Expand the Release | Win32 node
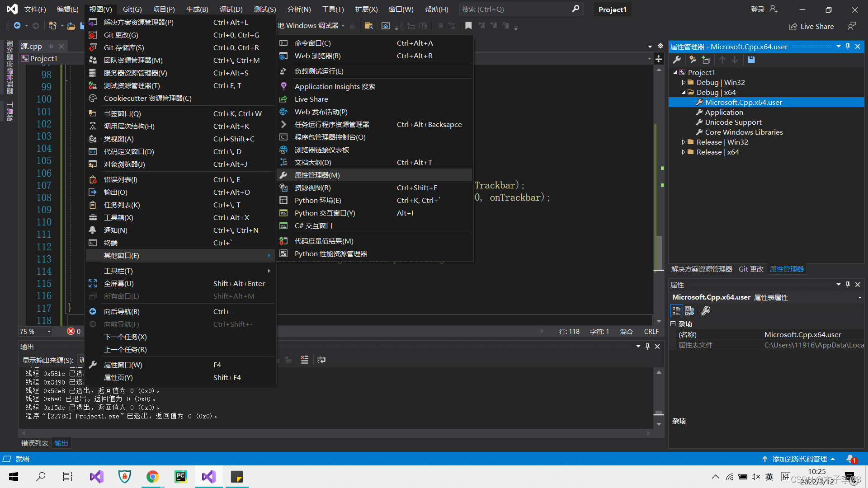 click(x=684, y=142)
